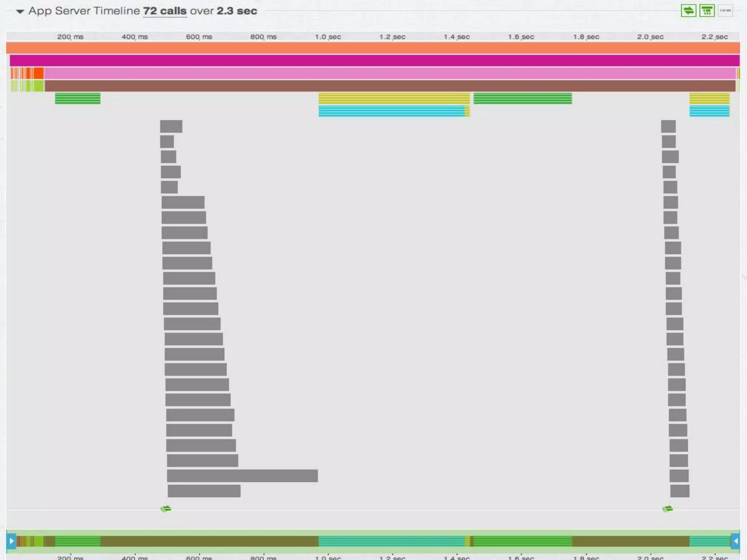Viewport: 747px width, 560px height.
Task: Select the brown timeline segment row
Action: (x=390, y=86)
